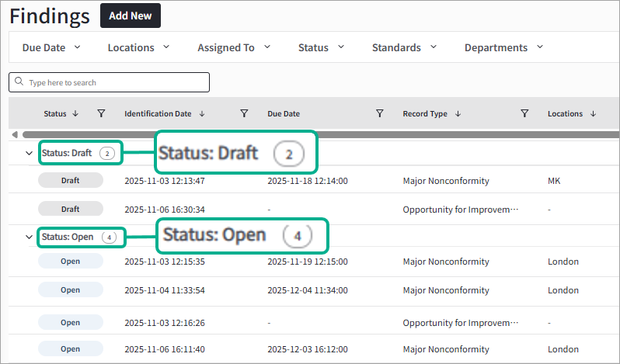Click London in the 12:15:35 row
620x364 pixels.
tap(563, 262)
